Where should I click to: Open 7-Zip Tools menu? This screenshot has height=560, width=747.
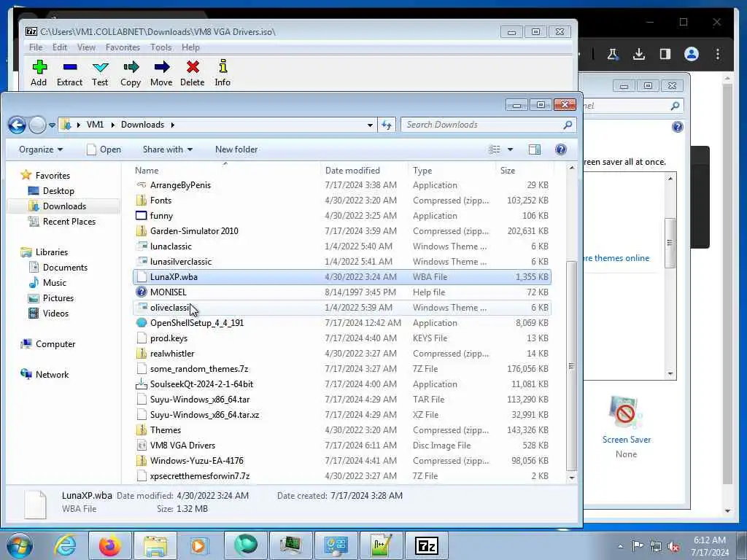pyautogui.click(x=161, y=47)
